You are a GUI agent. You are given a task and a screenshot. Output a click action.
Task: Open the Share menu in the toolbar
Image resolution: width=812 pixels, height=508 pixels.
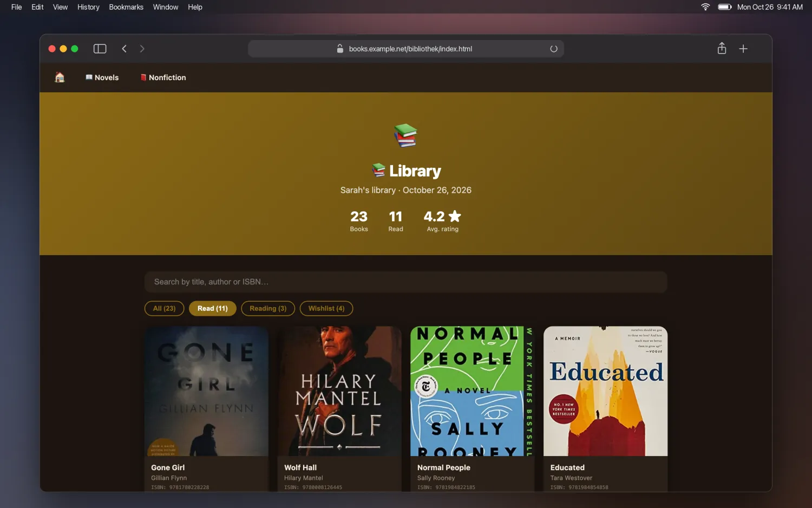click(x=722, y=48)
